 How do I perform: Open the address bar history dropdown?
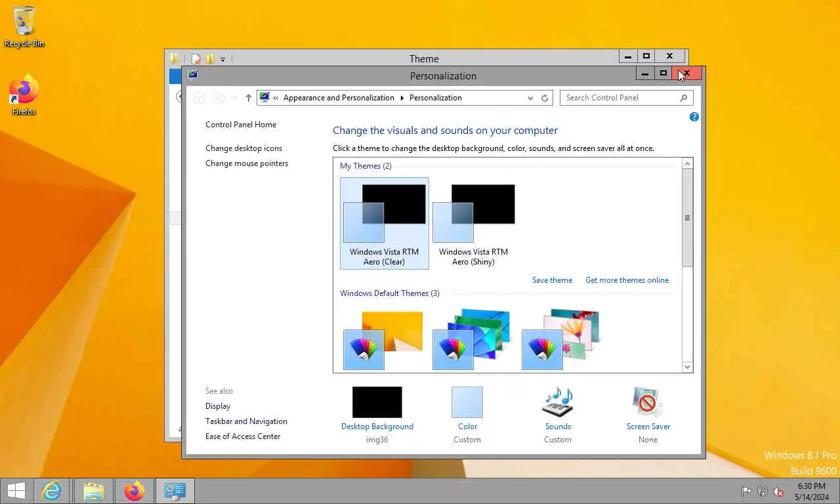tap(530, 98)
